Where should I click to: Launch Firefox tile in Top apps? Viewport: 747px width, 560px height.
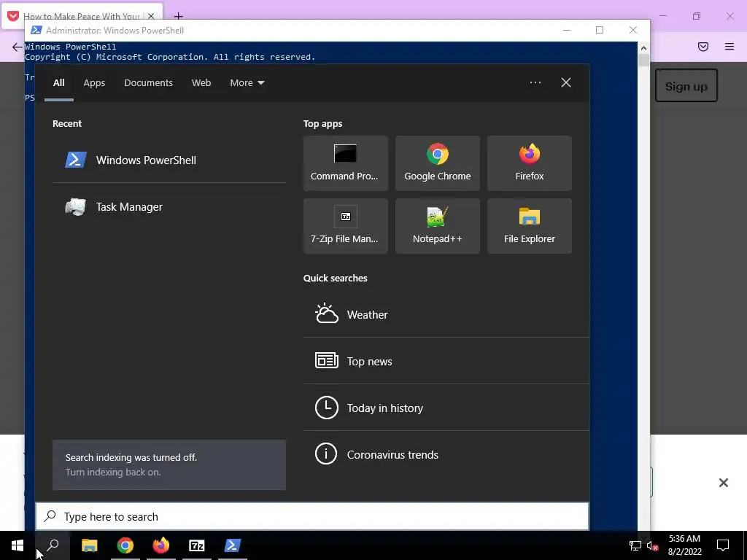point(530,163)
